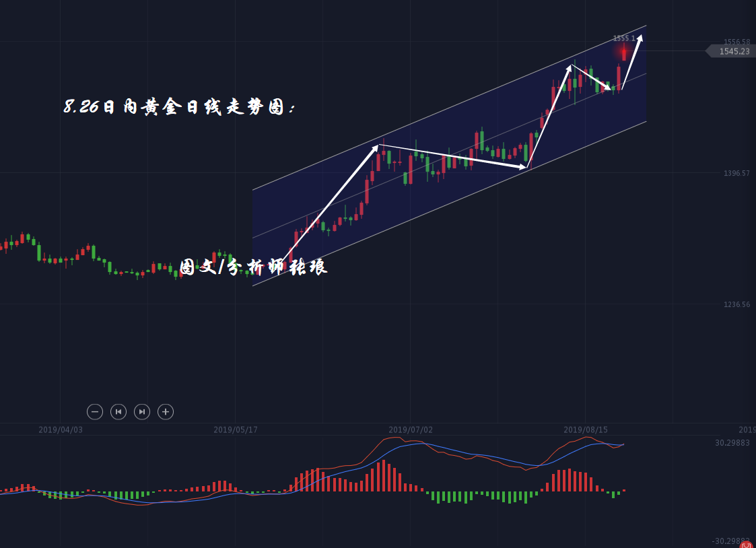The image size is (756, 548).
Task: Click the 1236.56 price axis label
Action: point(736,304)
